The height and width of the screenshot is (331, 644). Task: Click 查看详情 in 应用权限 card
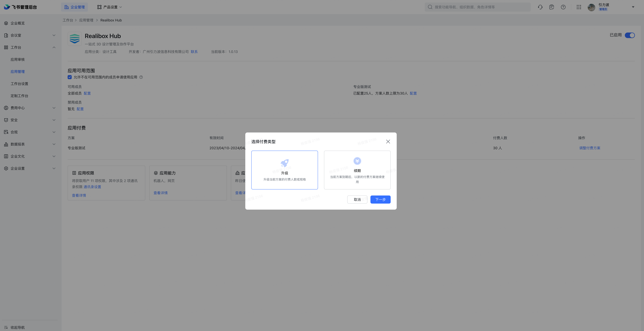coord(79,195)
